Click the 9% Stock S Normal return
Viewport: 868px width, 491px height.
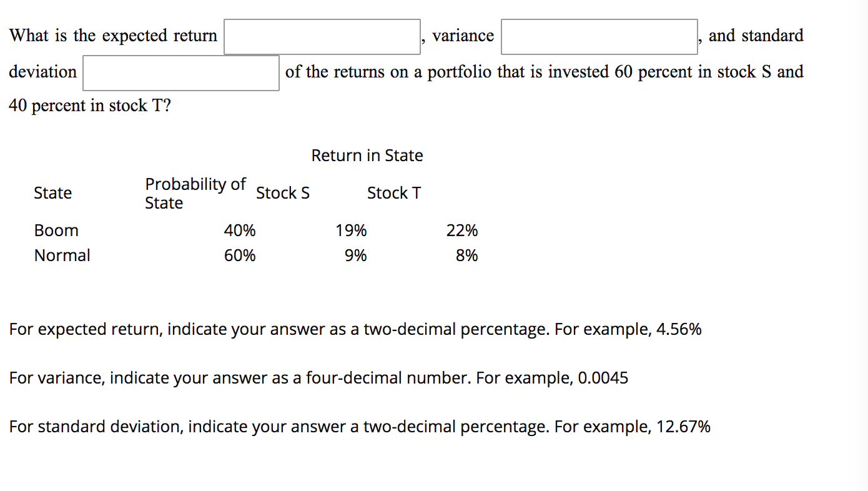point(356,255)
